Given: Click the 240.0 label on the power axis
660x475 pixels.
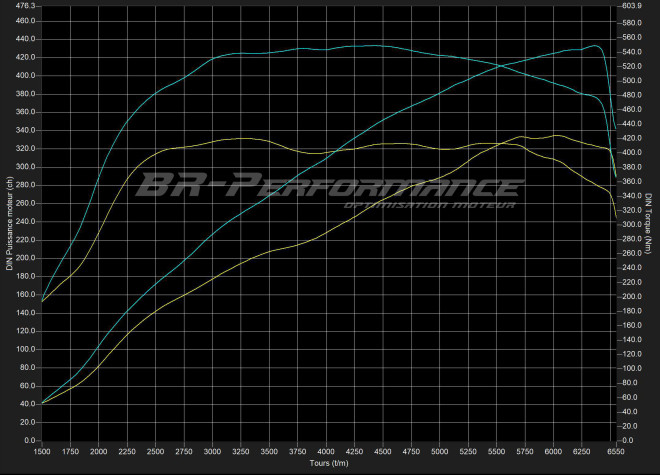Looking at the screenshot, I should [26, 221].
